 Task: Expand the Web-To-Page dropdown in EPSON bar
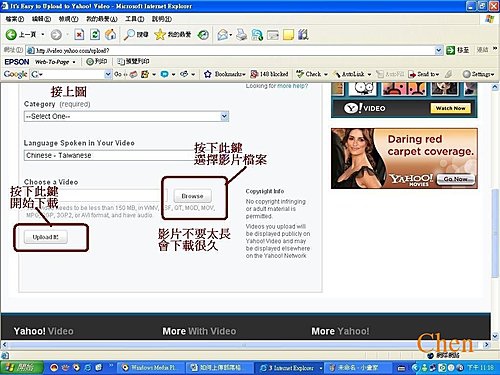coord(74,62)
